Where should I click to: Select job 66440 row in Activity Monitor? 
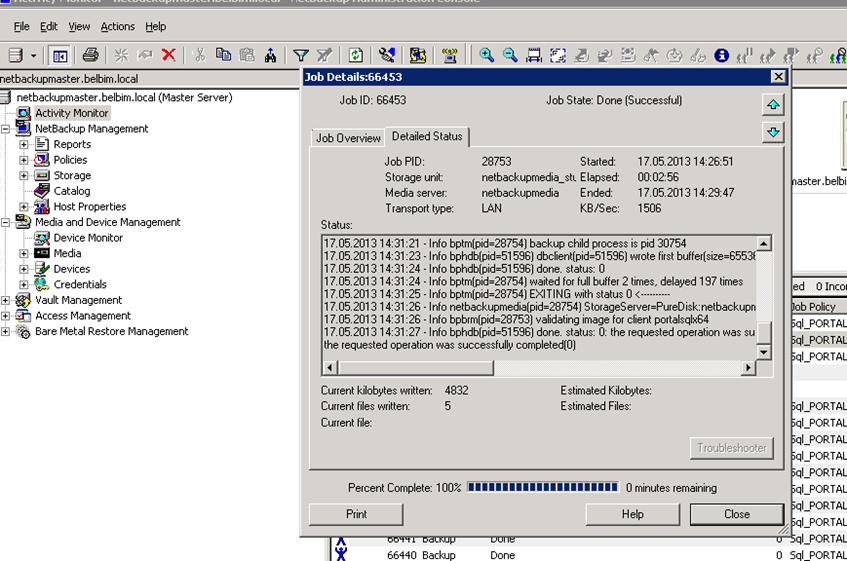(x=589, y=555)
